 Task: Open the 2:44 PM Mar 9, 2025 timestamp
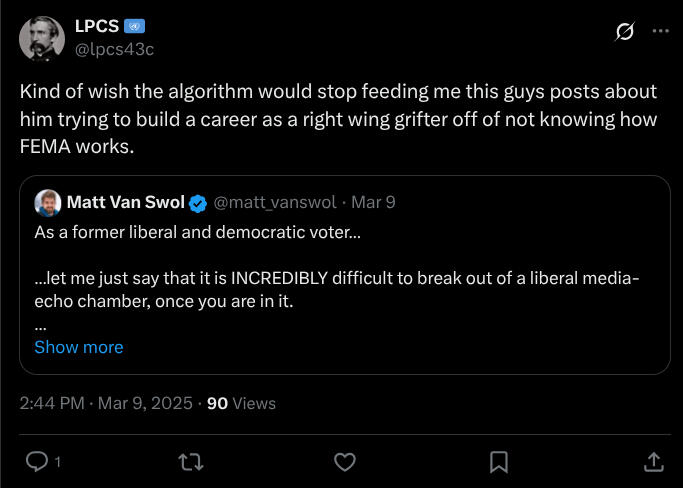point(105,404)
